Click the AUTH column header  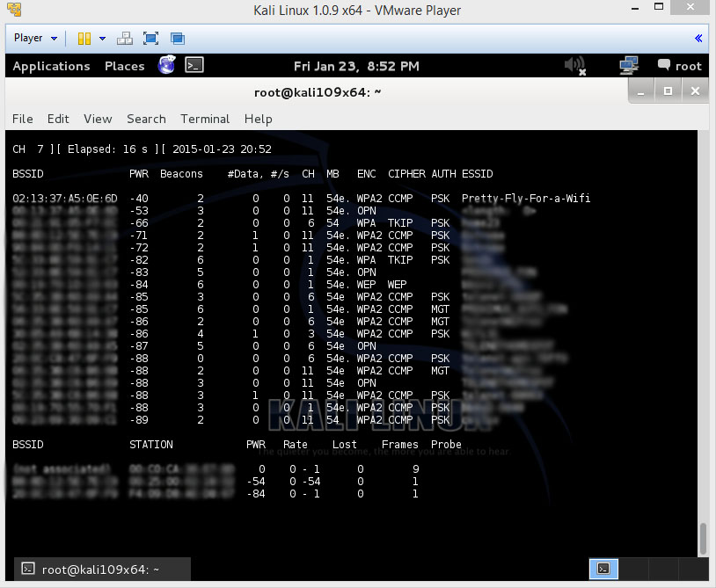(443, 174)
